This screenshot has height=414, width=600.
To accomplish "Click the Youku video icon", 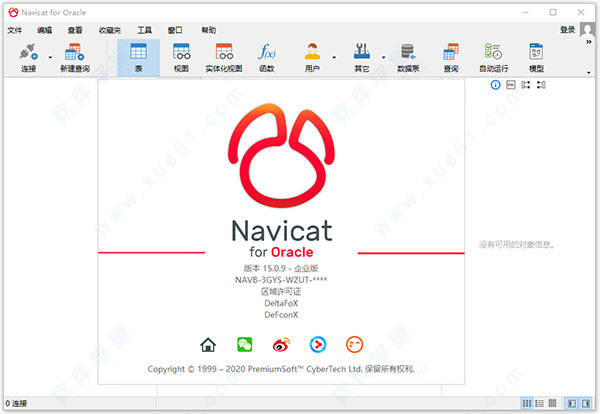I will point(318,344).
